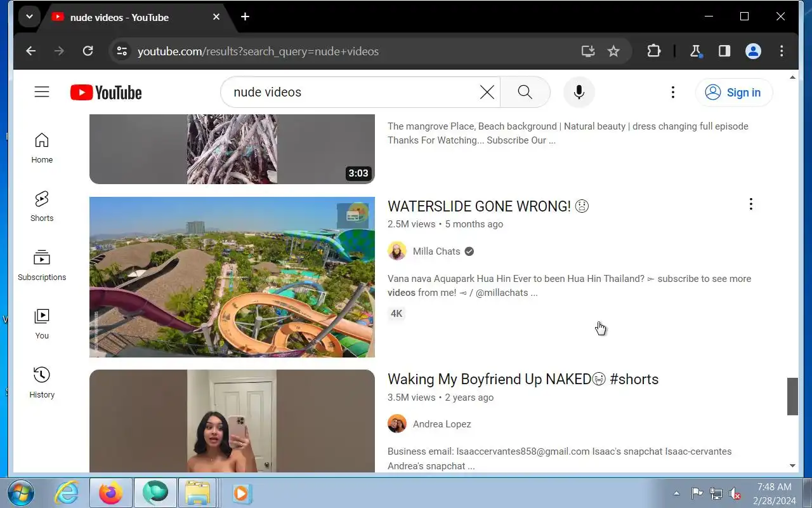Reload the page
The height and width of the screenshot is (508, 812).
pyautogui.click(x=88, y=51)
